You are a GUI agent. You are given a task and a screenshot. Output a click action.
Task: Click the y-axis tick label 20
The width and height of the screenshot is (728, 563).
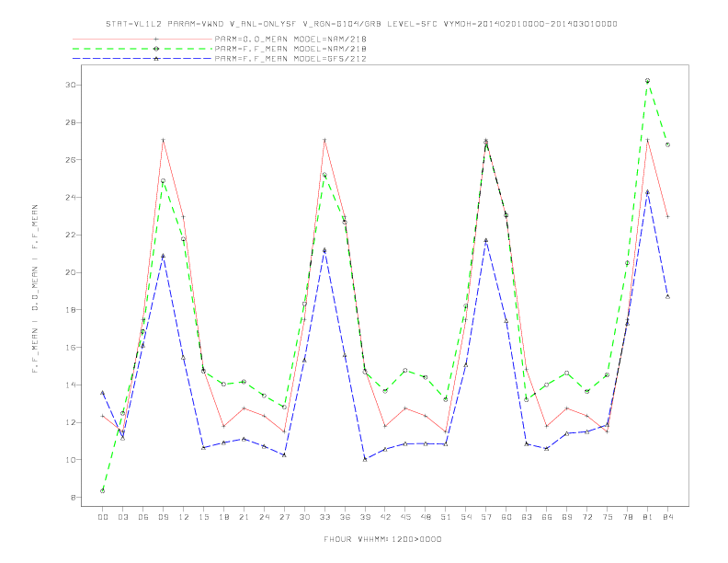tap(71, 272)
